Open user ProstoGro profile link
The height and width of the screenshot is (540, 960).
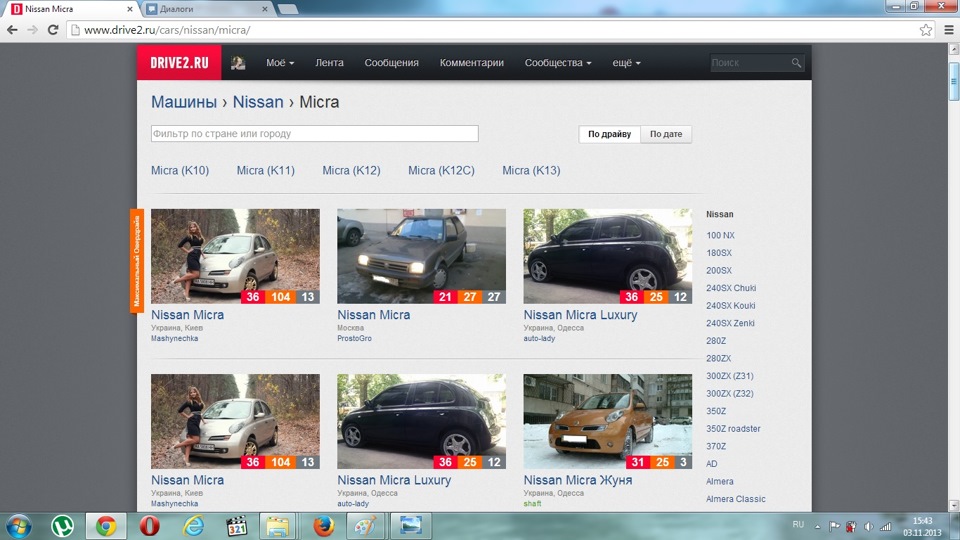[x=354, y=338]
